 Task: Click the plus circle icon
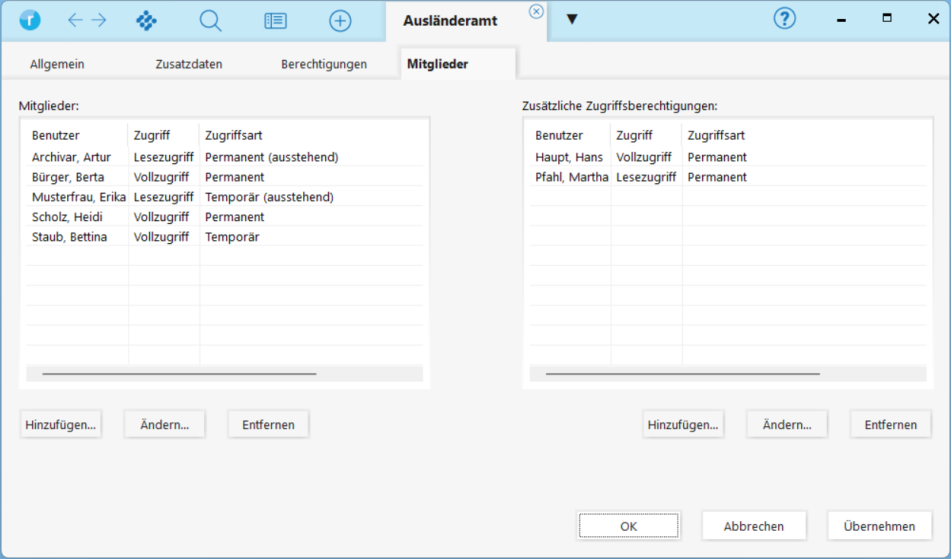point(340,21)
